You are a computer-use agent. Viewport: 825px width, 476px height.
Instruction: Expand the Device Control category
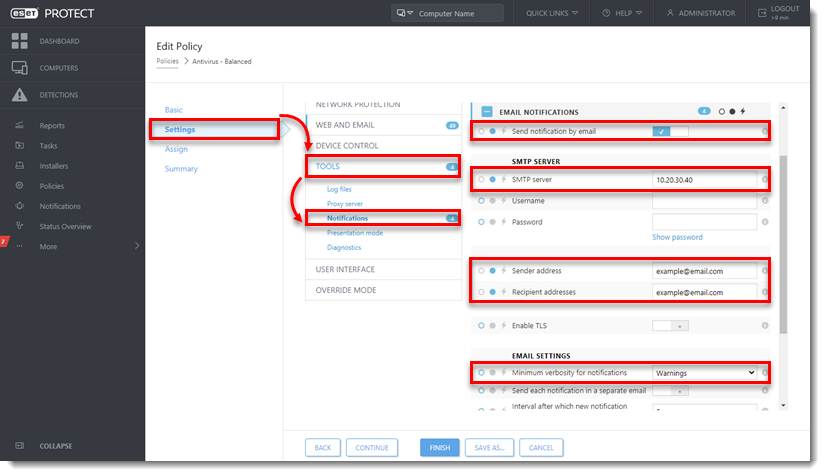tap(384, 146)
